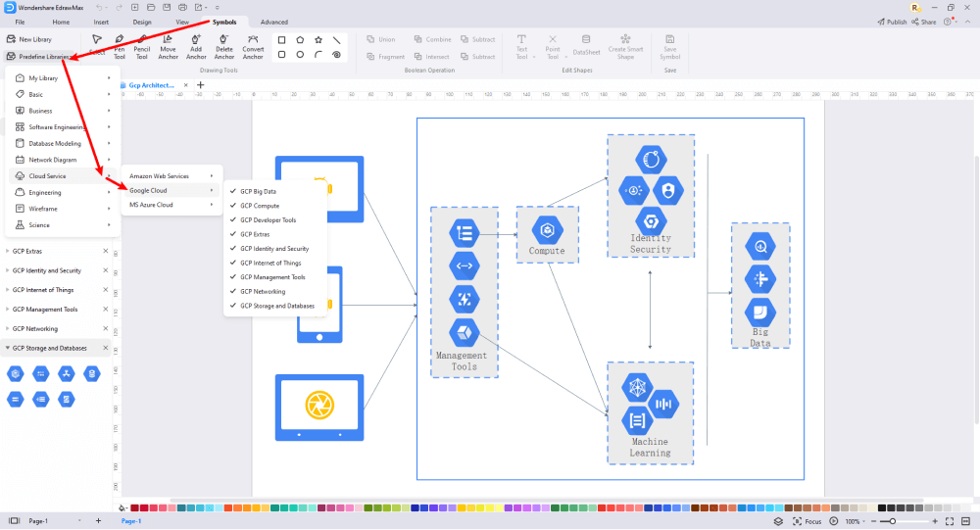This screenshot has width=980, height=530.
Task: Use the Convert Anchor tool
Action: [x=253, y=47]
